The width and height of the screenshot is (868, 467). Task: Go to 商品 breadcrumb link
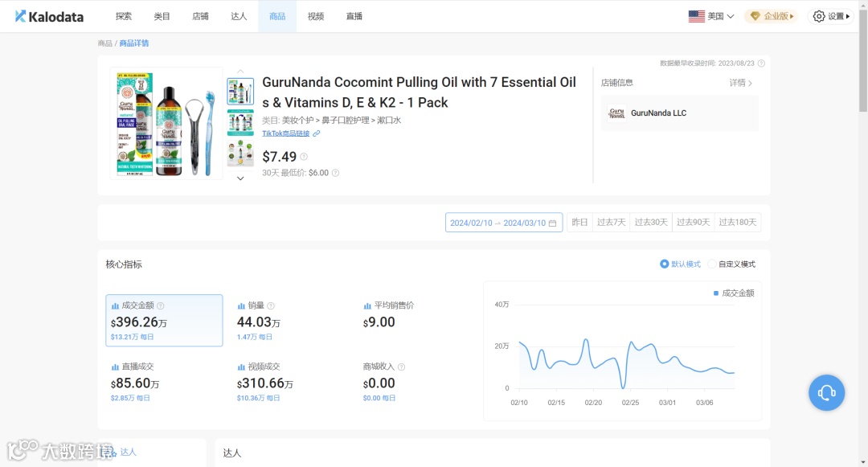tap(104, 43)
